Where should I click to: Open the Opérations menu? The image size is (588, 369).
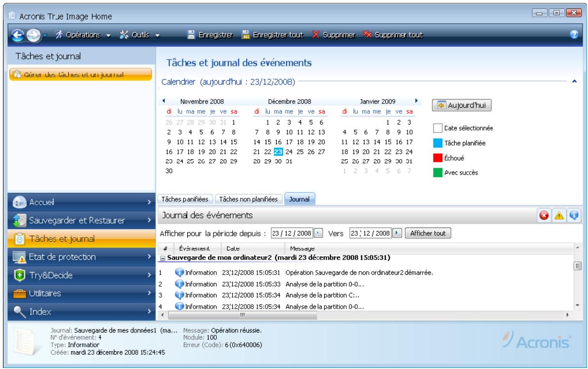coord(83,35)
